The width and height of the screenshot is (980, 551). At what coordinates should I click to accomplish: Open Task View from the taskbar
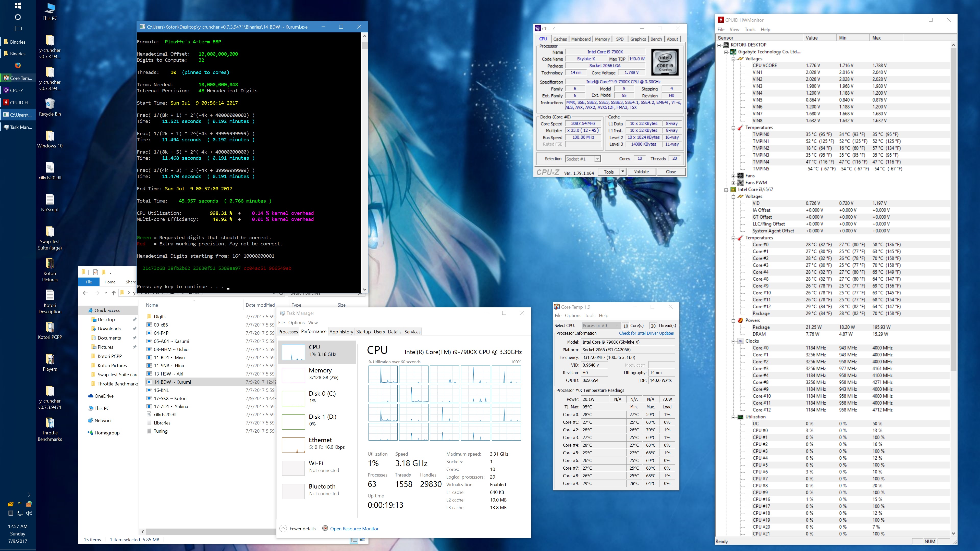point(18,29)
